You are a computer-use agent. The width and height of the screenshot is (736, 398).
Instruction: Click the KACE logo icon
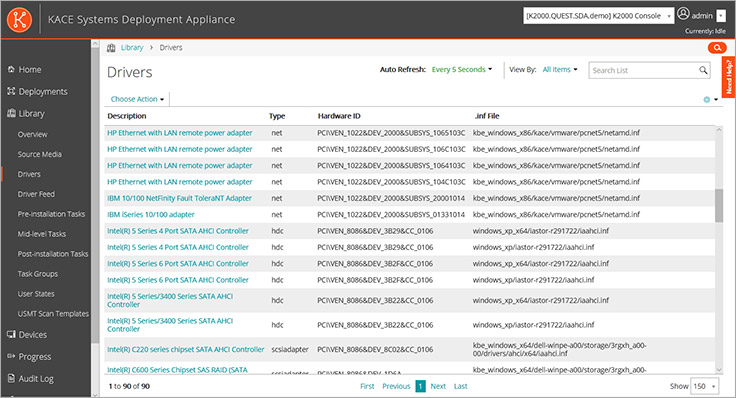tap(19, 20)
